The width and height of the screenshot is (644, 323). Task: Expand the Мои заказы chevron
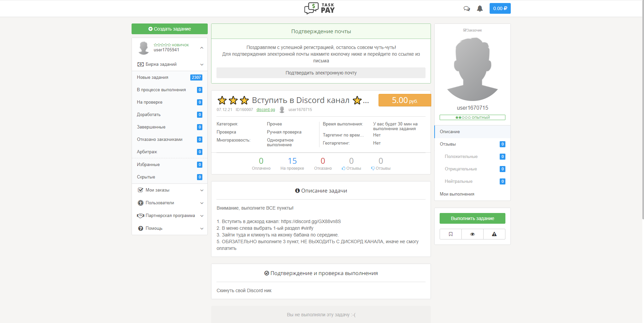click(x=202, y=190)
